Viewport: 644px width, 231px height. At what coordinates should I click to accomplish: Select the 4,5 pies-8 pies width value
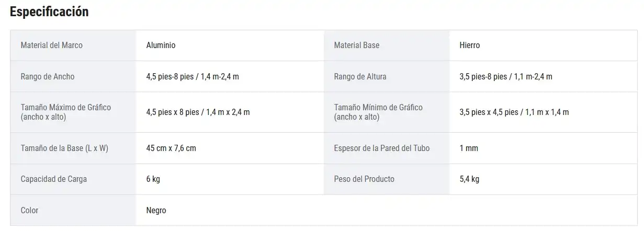tap(193, 77)
